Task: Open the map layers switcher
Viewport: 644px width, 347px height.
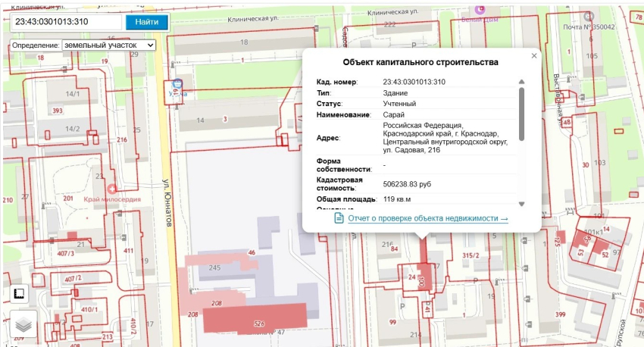Action: tap(23, 325)
